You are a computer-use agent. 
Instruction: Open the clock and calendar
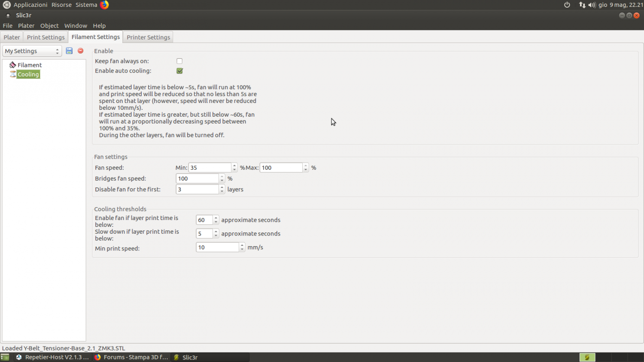click(x=621, y=5)
